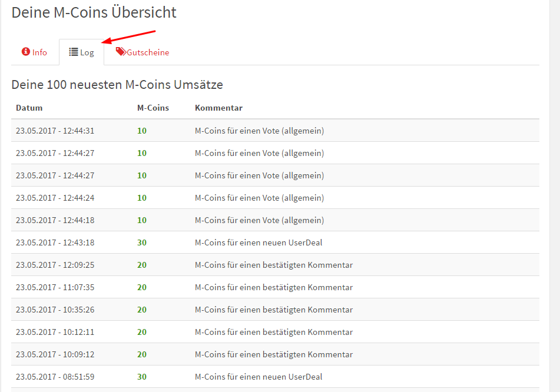The image size is (560, 392).
Task: Open the Info tab
Action: point(35,52)
